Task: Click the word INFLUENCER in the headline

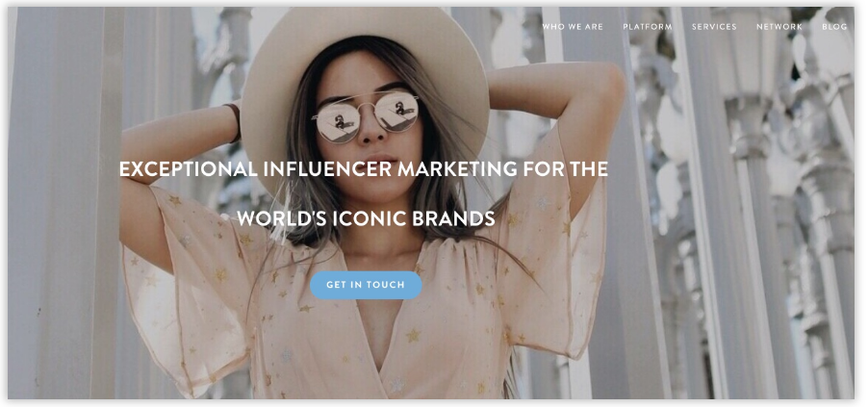Action: pos(328,169)
